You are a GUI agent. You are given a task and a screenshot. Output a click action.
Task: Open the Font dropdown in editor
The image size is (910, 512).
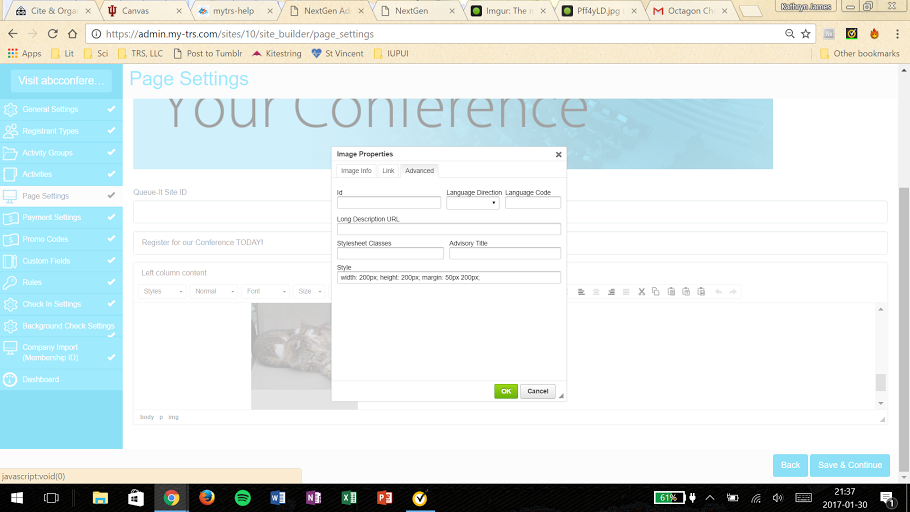(x=264, y=292)
